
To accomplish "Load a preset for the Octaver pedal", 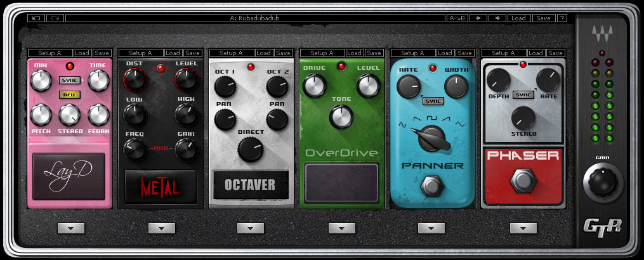I will (264, 53).
